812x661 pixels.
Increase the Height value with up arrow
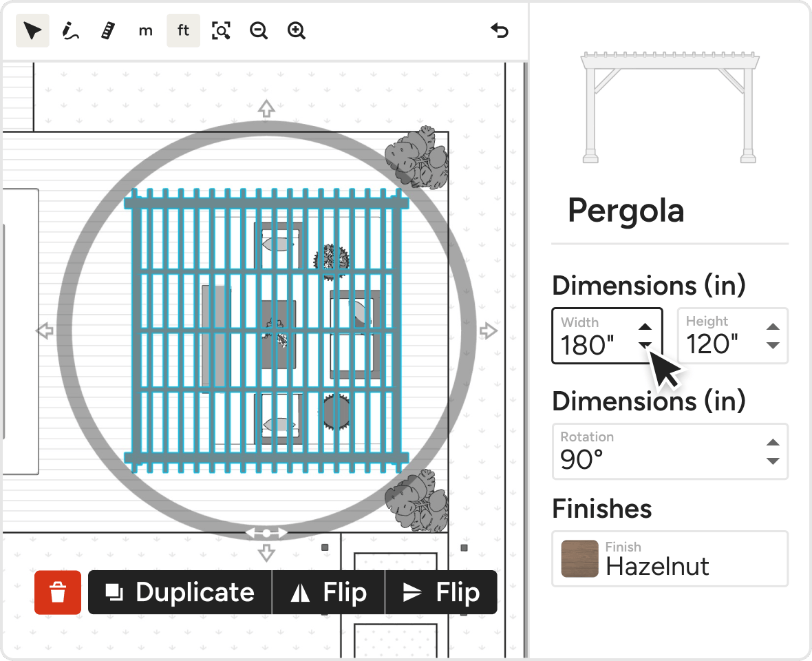pos(773,327)
